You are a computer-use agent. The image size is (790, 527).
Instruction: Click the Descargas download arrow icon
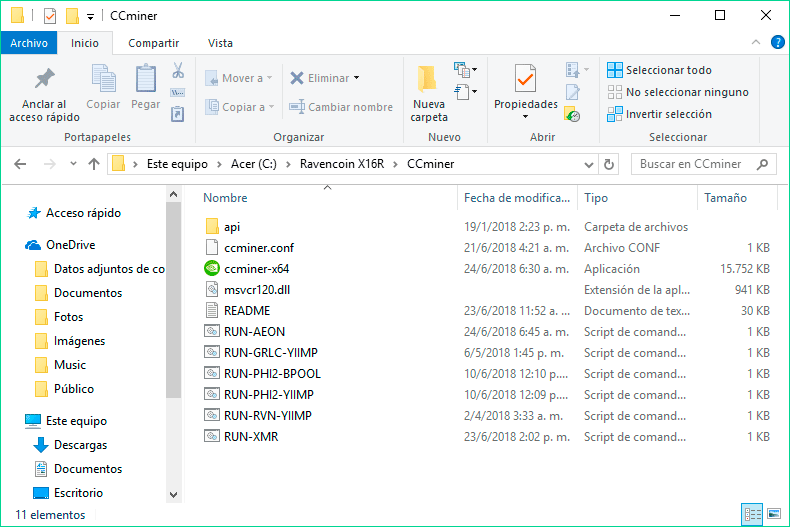click(x=41, y=445)
